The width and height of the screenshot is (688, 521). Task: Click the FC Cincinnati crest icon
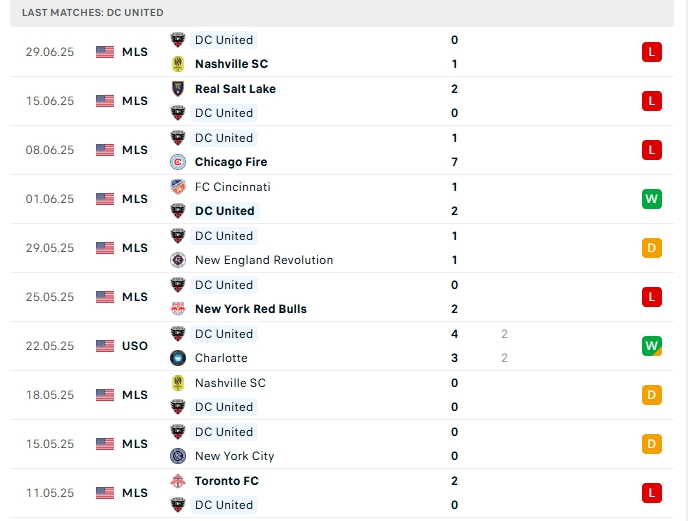click(x=178, y=187)
